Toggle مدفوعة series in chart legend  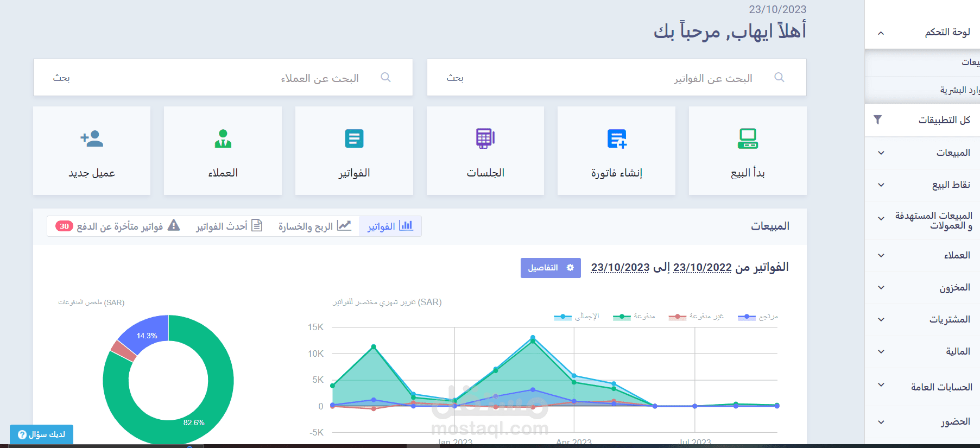point(634,317)
